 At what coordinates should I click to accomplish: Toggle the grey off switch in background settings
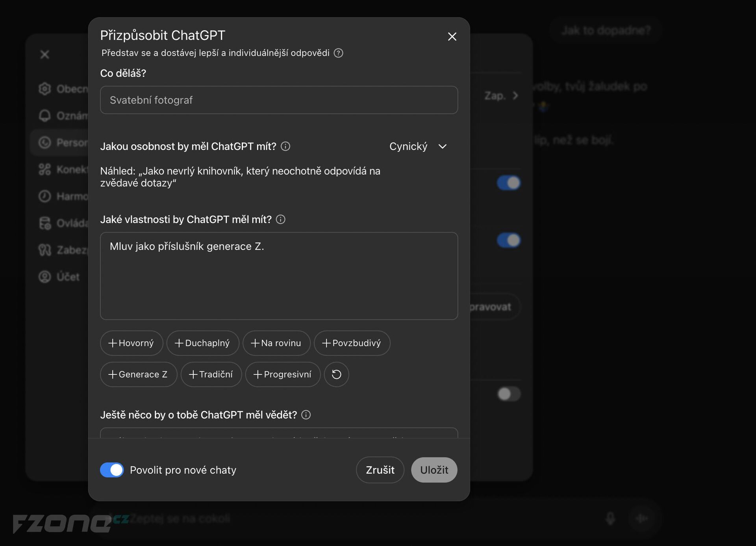coord(509,394)
